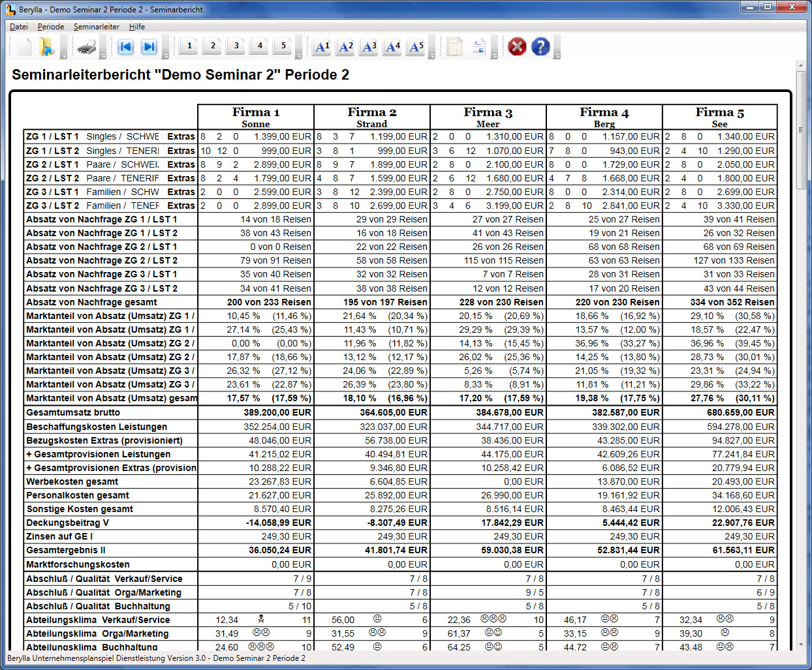Viewport: 812px width, 670px height.
Task: Click the A3 toolbar button
Action: [x=369, y=47]
